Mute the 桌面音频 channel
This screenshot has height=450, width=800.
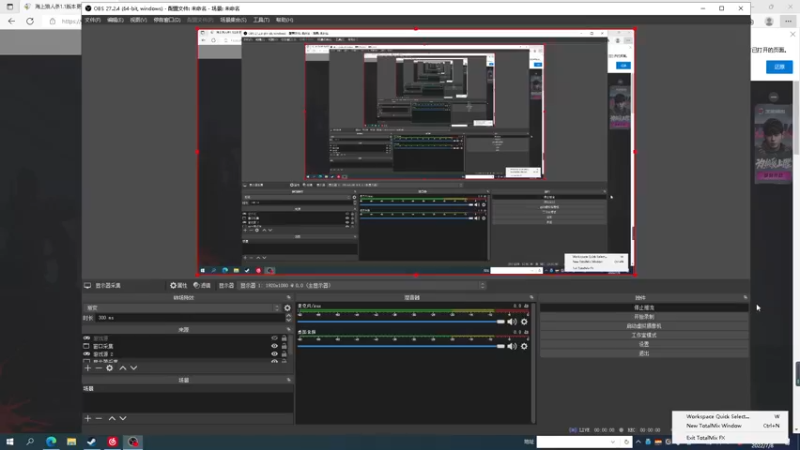(512, 346)
